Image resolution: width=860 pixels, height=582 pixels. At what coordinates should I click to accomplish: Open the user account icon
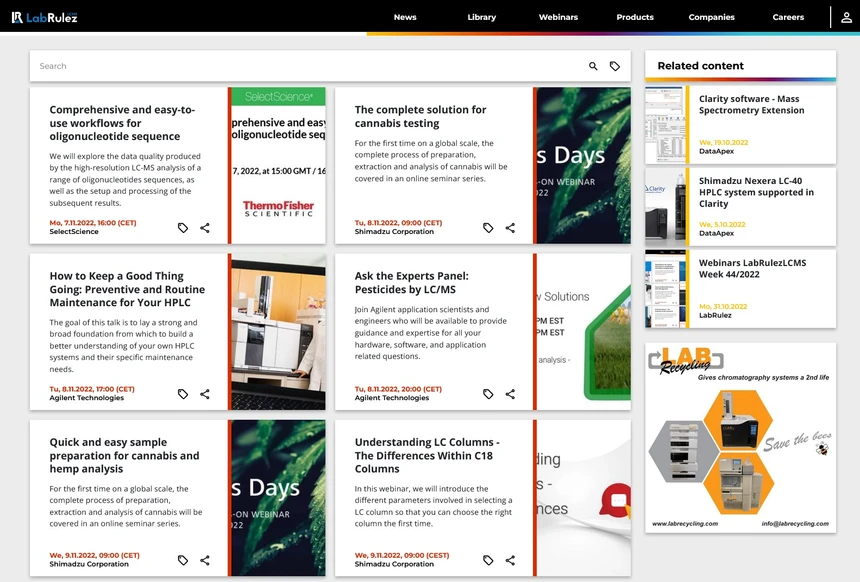[x=846, y=18]
